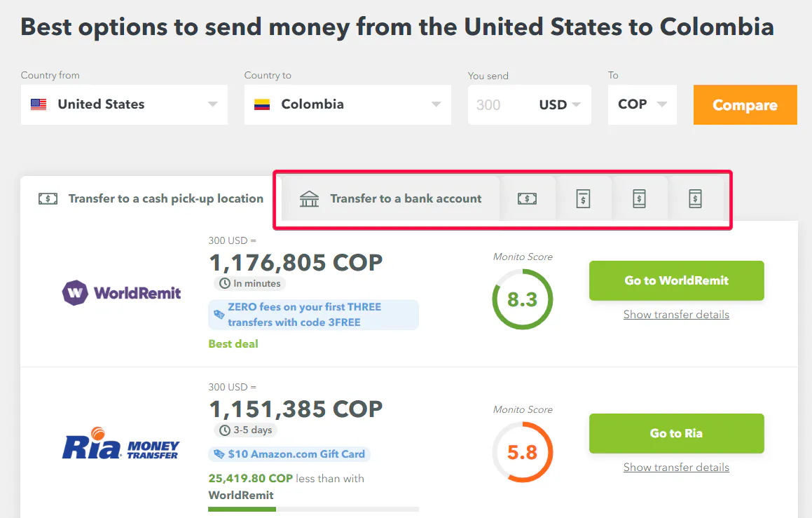This screenshot has height=518, width=812.
Task: Click the Colombia flag icon
Action: (262, 105)
